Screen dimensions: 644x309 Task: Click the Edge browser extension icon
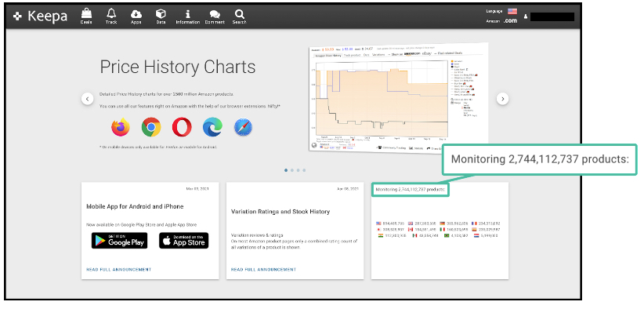[x=212, y=127]
